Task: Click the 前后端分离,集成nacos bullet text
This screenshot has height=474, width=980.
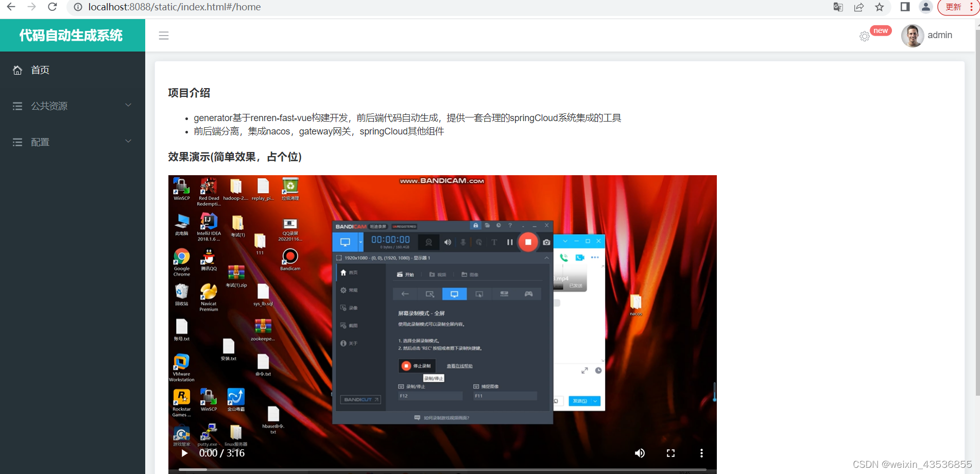Action: click(319, 131)
